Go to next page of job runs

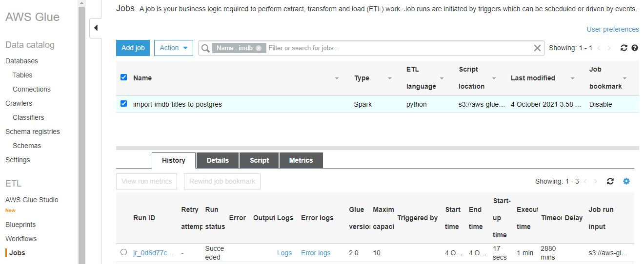(595, 181)
